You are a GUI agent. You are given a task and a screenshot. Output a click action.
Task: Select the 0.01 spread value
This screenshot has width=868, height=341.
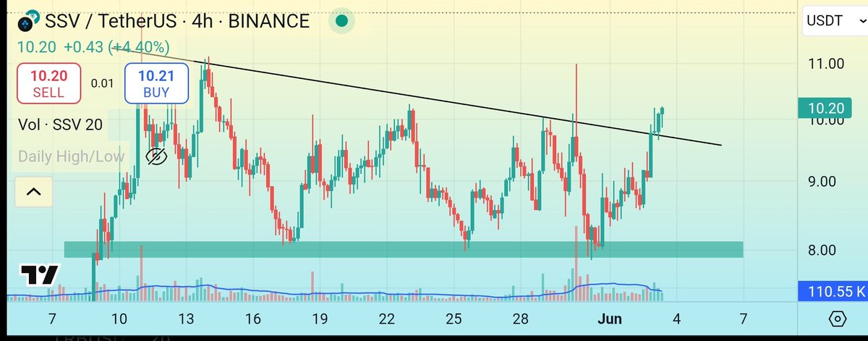pyautogui.click(x=102, y=83)
